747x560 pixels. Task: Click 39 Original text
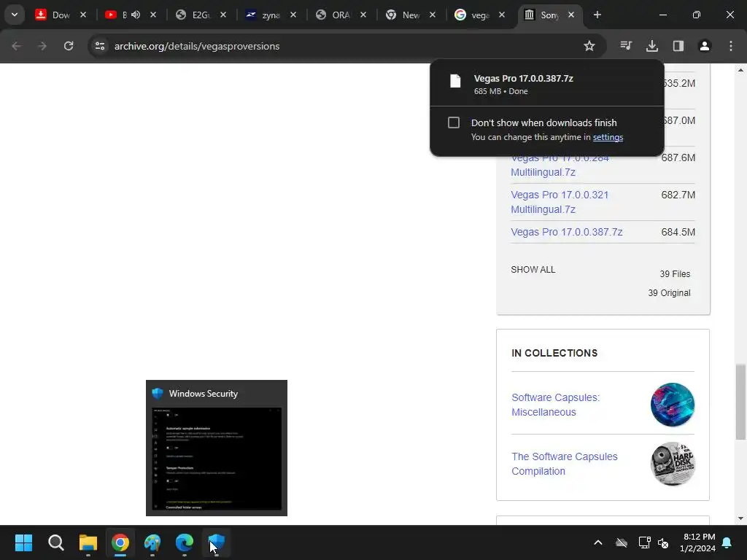click(669, 293)
